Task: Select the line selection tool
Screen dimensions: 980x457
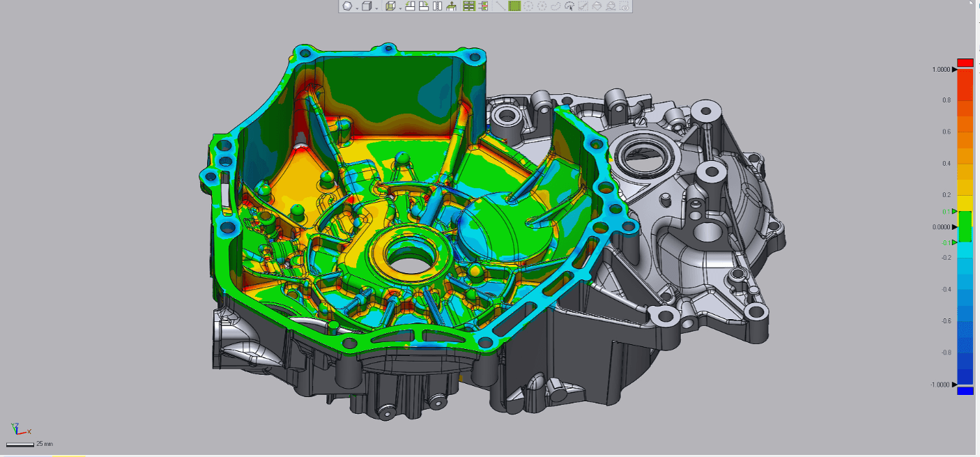Action: tap(500, 6)
